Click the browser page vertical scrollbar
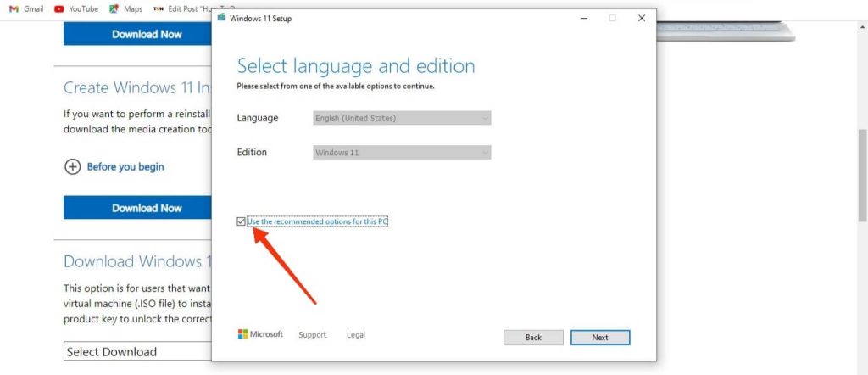The height and width of the screenshot is (375, 868). pyautogui.click(x=862, y=175)
